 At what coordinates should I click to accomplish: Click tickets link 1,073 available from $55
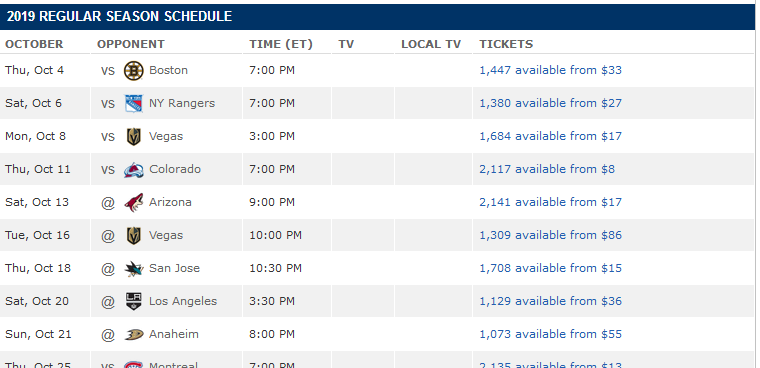tap(550, 334)
